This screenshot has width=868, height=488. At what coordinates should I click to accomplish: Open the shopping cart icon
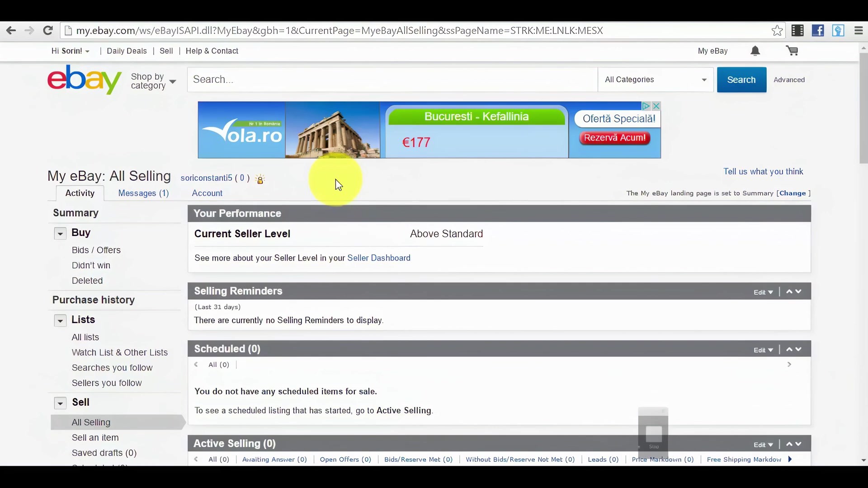coord(792,51)
